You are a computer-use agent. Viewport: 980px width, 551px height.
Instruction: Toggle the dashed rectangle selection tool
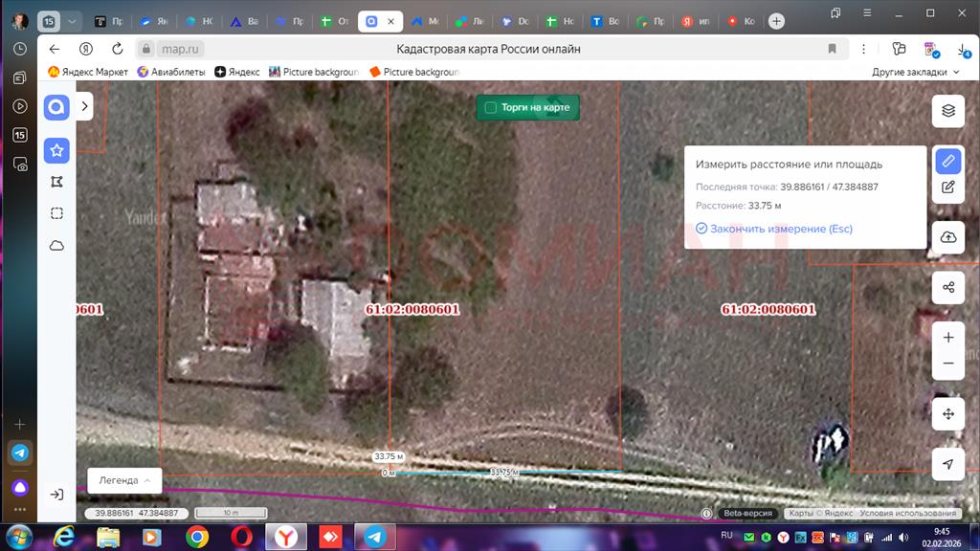tap(56, 213)
